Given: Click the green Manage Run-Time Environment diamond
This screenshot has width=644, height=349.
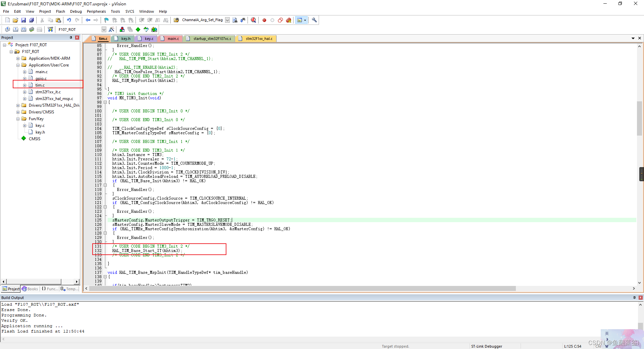Looking at the screenshot, I should click(x=138, y=30).
